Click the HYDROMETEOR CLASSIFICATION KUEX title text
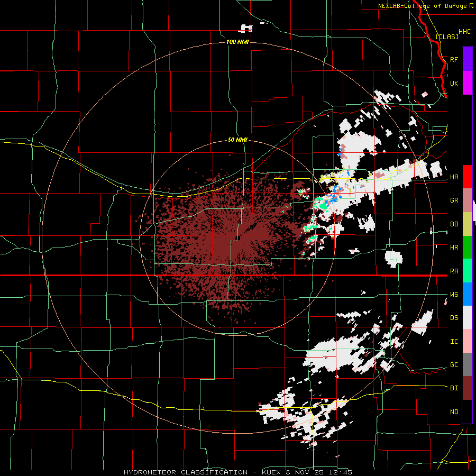The height and width of the screenshot is (476, 476). [x=237, y=472]
